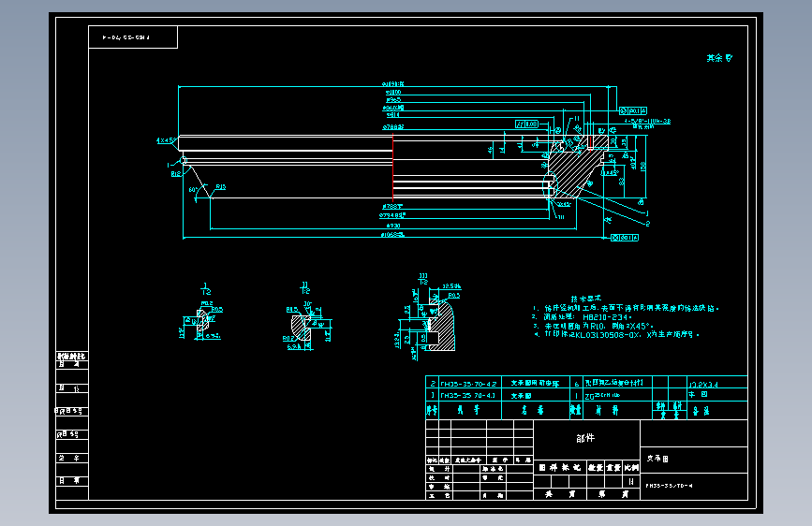Click detail view label 'I 1:2'
Viewport: 812px width, 526px height.
(x=206, y=289)
